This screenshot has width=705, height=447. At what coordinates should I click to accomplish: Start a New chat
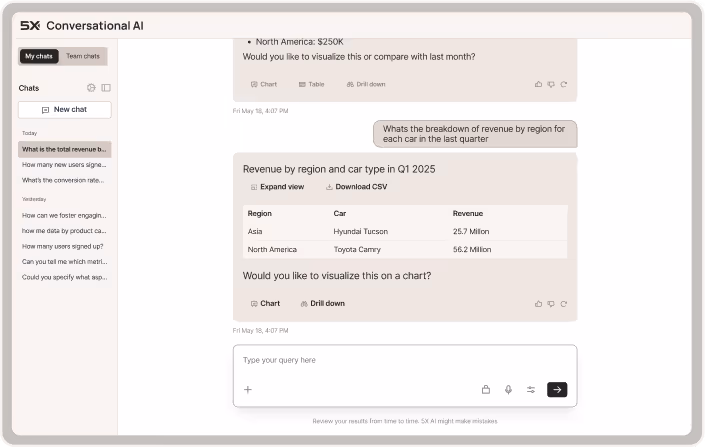(x=65, y=110)
